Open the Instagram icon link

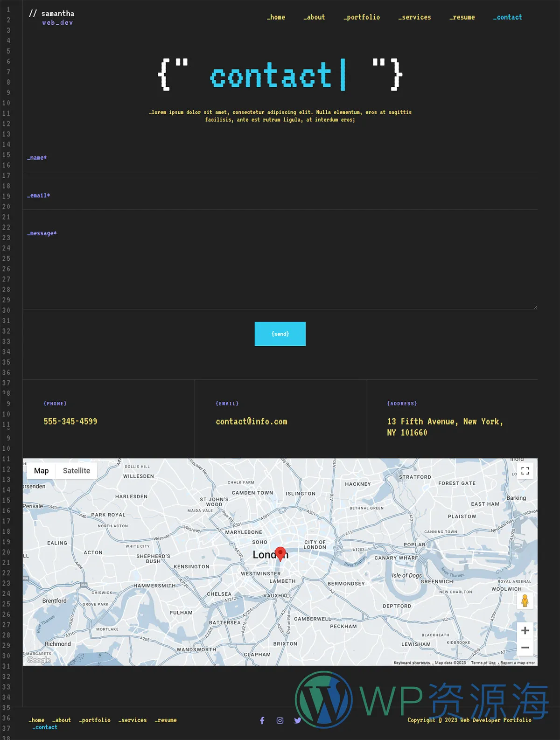[x=280, y=720]
